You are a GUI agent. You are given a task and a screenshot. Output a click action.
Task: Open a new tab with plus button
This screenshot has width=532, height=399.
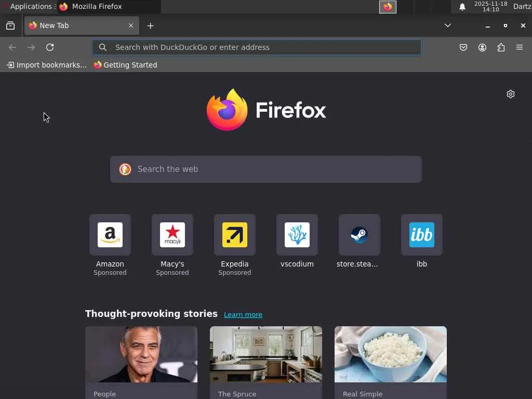tap(150, 26)
